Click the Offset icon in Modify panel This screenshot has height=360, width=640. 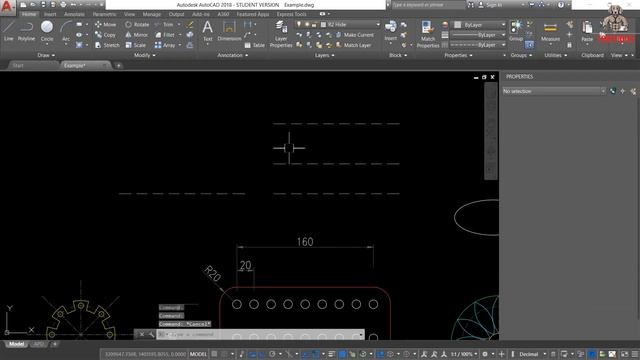tap(190, 45)
